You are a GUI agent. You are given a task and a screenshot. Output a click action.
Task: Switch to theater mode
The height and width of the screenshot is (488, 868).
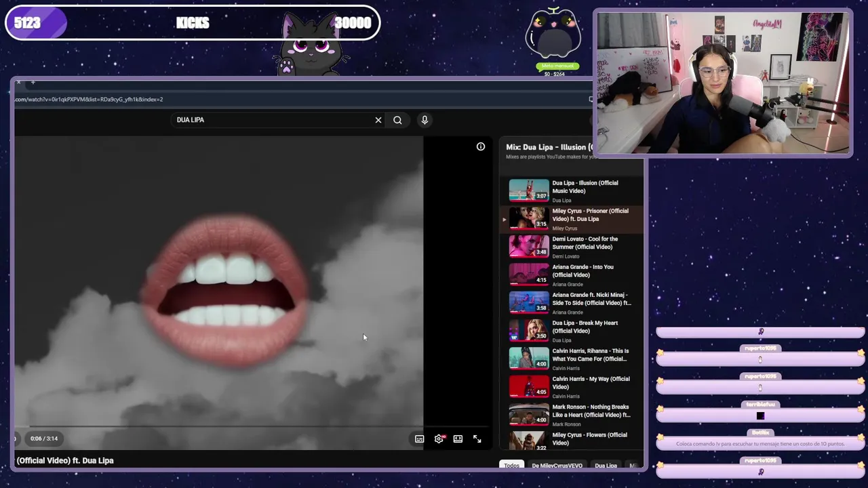[458, 439]
